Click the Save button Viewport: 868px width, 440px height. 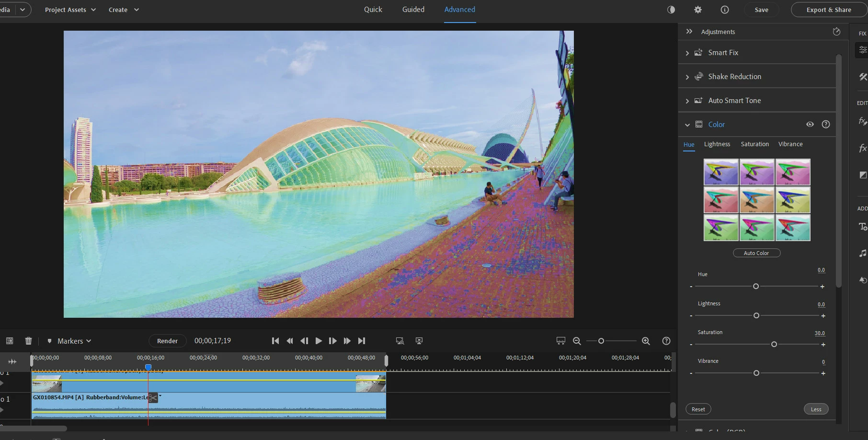point(761,10)
